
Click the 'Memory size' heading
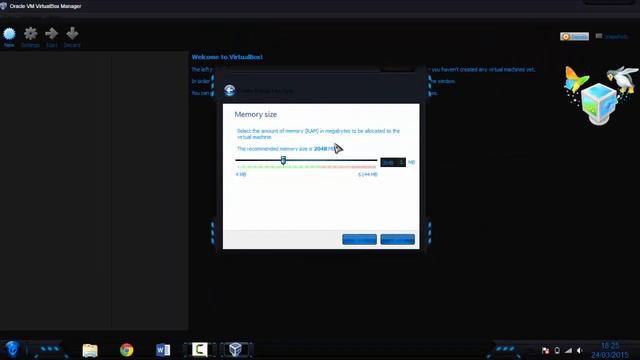pyautogui.click(x=256, y=114)
